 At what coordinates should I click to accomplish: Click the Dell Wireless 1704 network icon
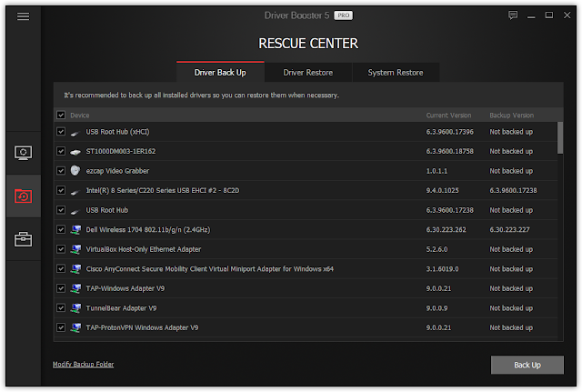click(75, 230)
